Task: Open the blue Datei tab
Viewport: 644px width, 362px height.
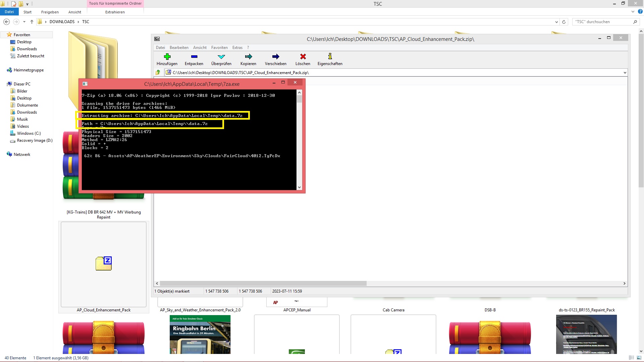Action: (9, 12)
